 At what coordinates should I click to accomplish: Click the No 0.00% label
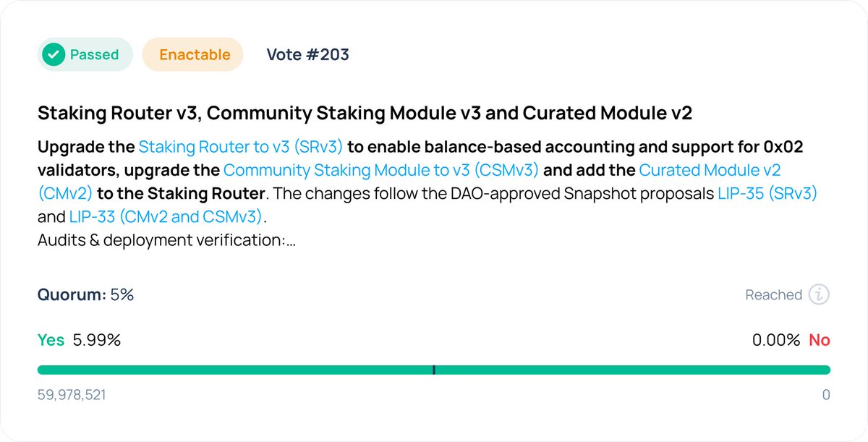(791, 340)
